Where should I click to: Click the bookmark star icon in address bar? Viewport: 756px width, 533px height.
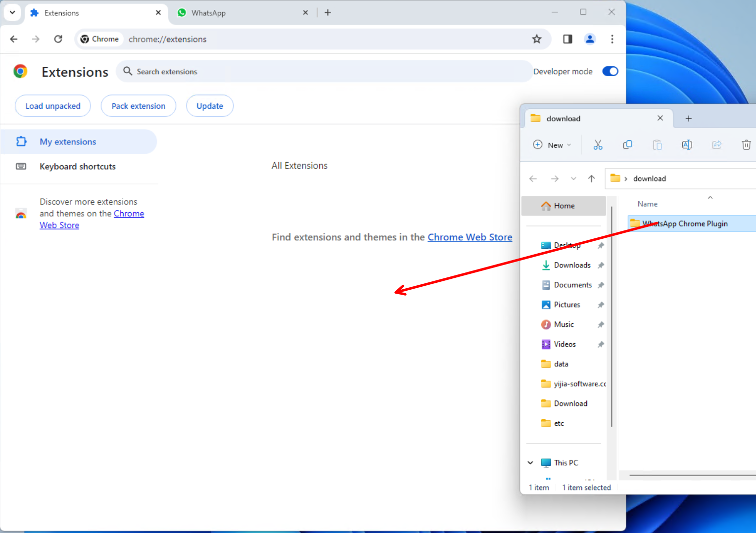[x=536, y=39]
